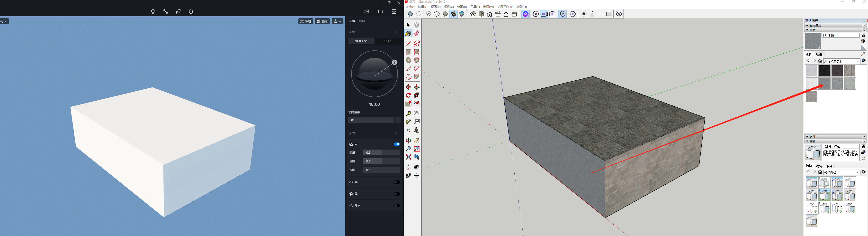The height and width of the screenshot is (236, 868).
Task: Open the 沥青和混凝土 material library dropdown
Action: coord(841,61)
